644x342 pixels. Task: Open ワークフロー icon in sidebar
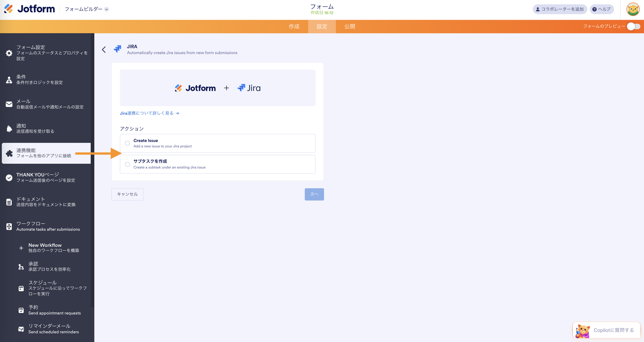[x=9, y=226]
